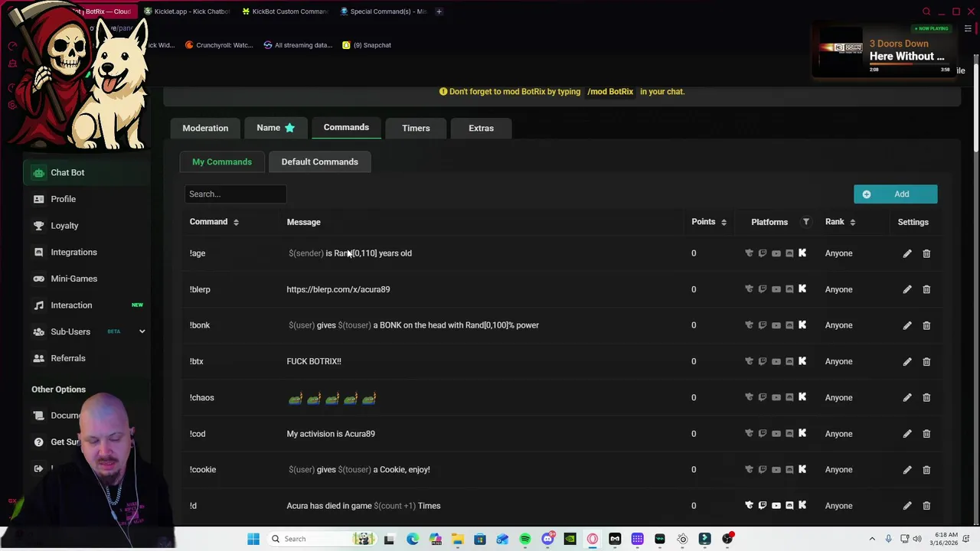Open File Explorer from the taskbar

click(457, 539)
